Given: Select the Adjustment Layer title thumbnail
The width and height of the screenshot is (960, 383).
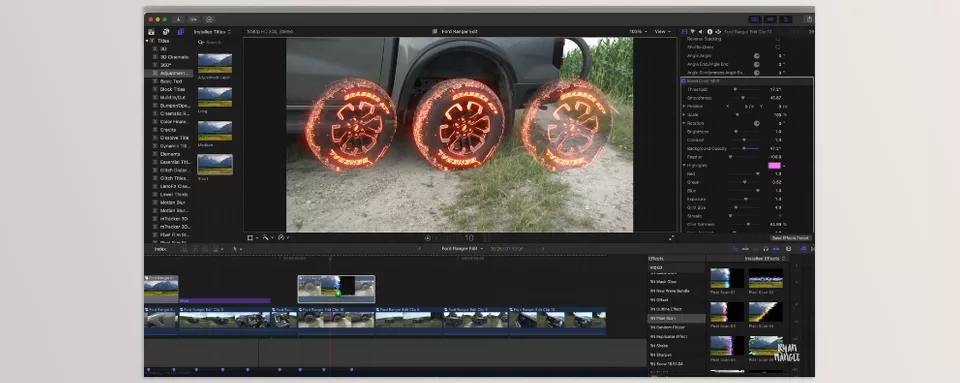Looking at the screenshot, I should [215, 63].
